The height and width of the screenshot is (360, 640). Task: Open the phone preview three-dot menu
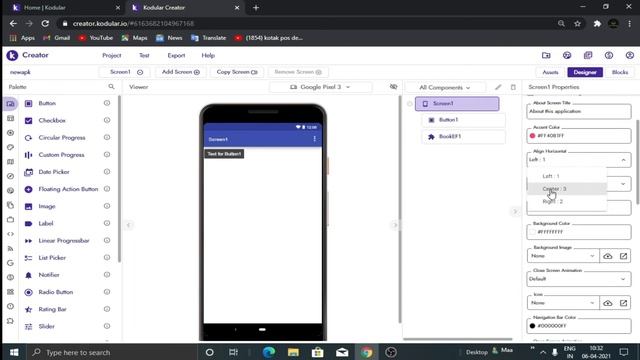pyautogui.click(x=314, y=139)
